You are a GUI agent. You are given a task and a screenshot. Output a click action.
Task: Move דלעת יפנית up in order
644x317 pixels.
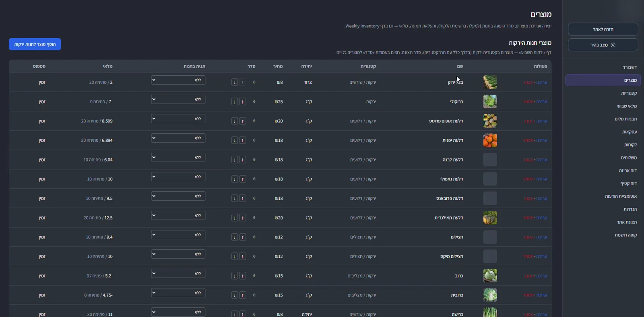tap(243, 140)
